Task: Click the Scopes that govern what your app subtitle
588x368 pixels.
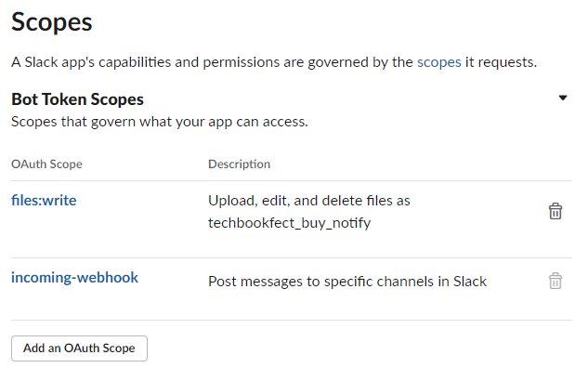Action: (x=160, y=122)
